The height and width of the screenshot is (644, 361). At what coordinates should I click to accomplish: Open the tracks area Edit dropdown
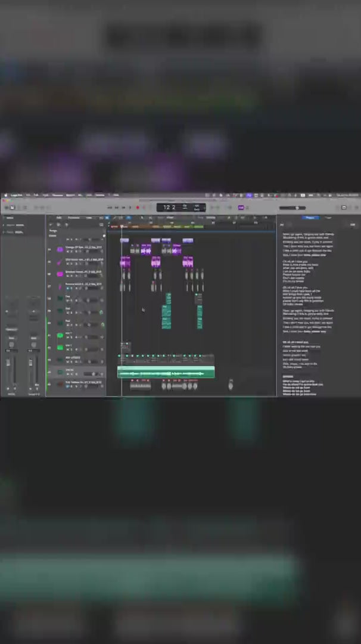59,218
